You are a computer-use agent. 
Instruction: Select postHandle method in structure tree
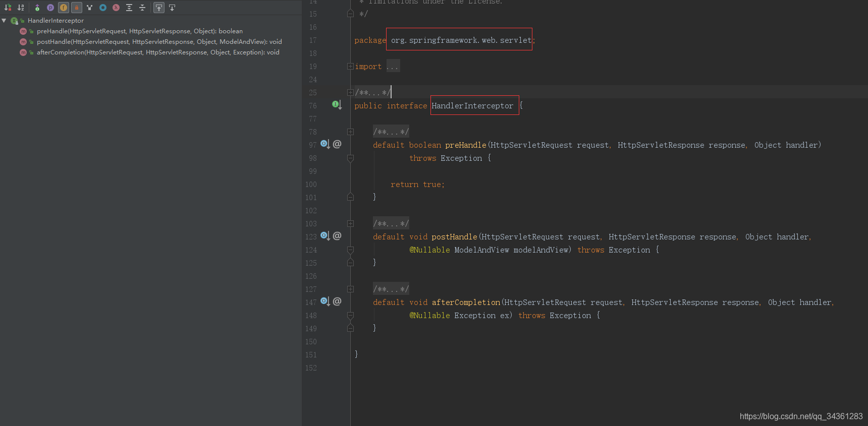click(x=159, y=42)
